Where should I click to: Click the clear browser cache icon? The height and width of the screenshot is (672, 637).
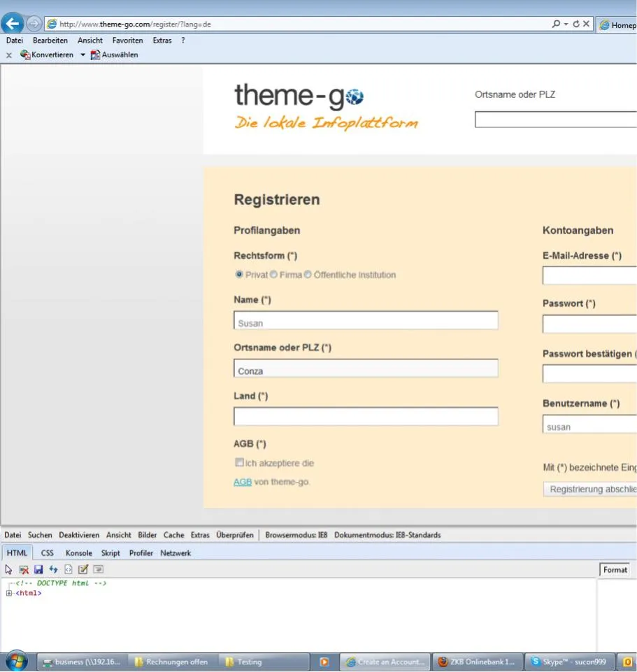pos(24,570)
